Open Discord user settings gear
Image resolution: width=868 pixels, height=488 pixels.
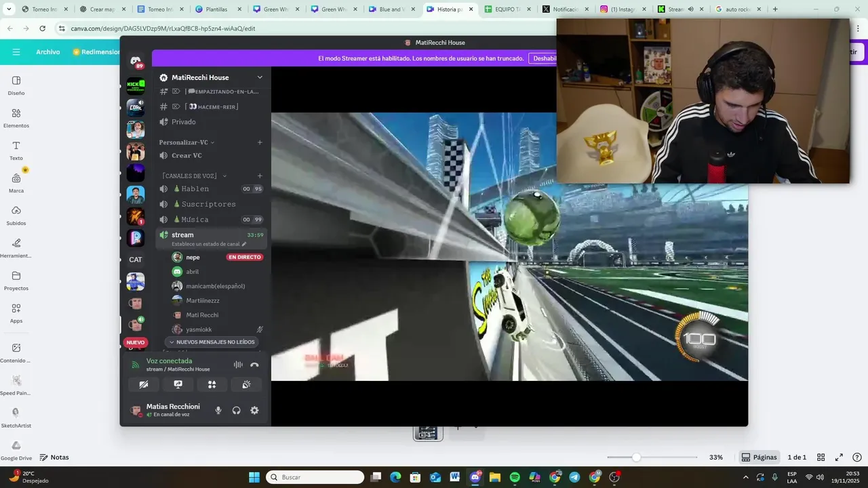(x=254, y=410)
